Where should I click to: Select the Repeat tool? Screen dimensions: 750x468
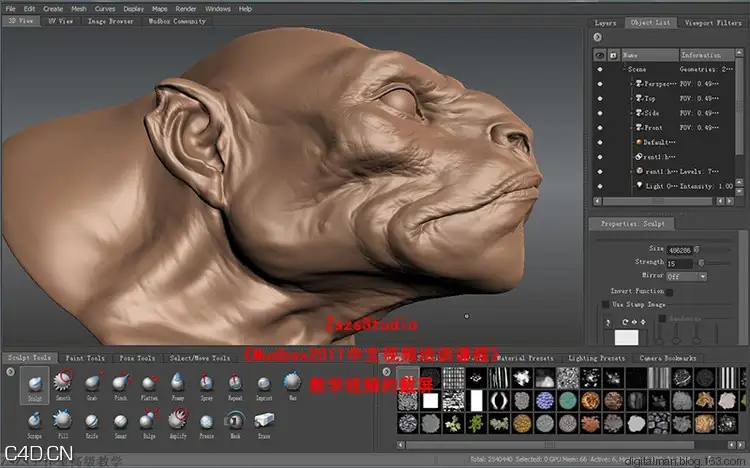tap(235, 385)
